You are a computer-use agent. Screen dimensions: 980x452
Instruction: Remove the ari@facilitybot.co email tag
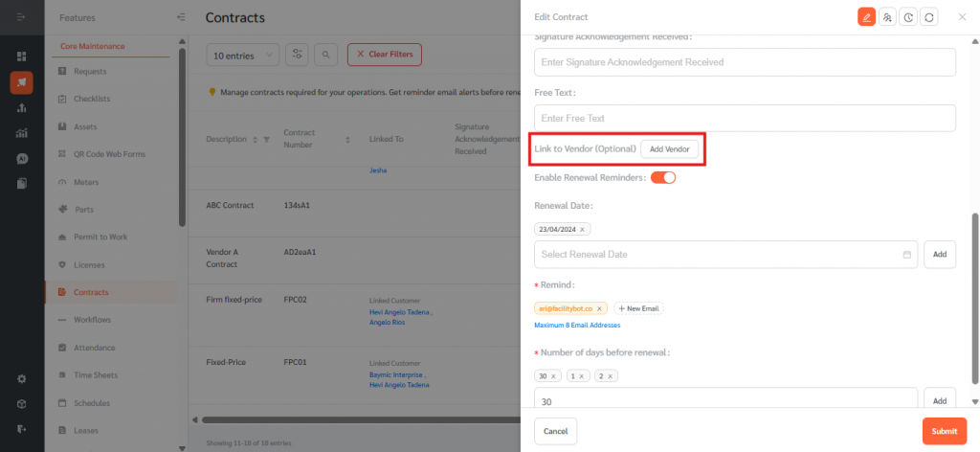click(x=599, y=308)
